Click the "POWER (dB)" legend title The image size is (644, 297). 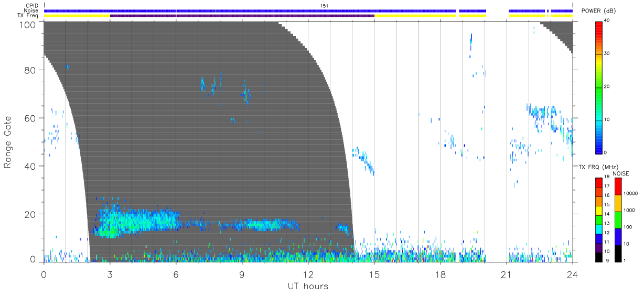598,11
